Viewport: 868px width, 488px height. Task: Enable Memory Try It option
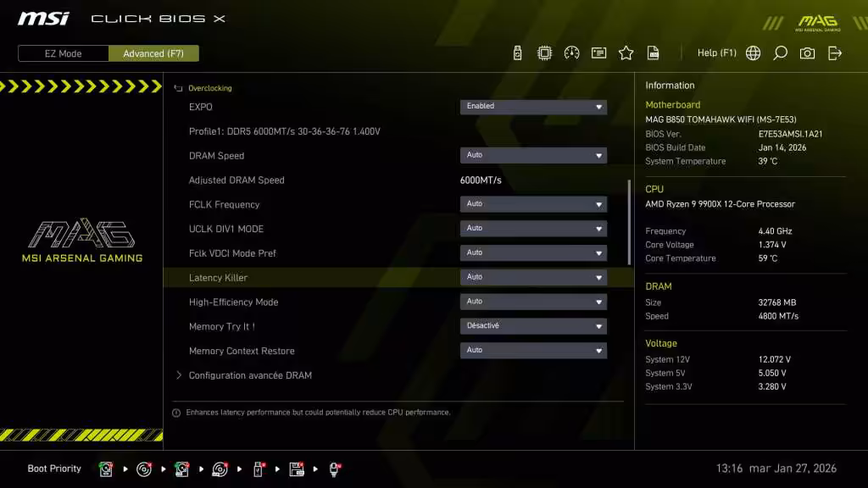[533, 325]
